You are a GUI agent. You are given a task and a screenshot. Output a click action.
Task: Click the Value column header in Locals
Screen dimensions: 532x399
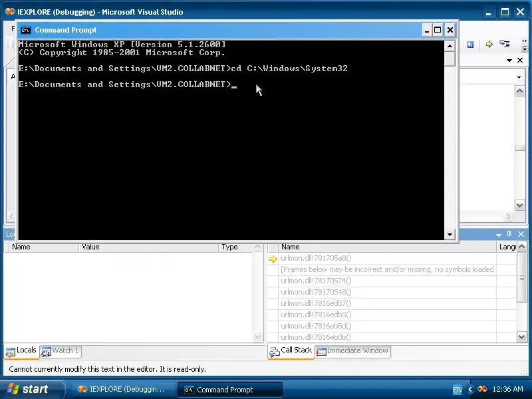148,247
